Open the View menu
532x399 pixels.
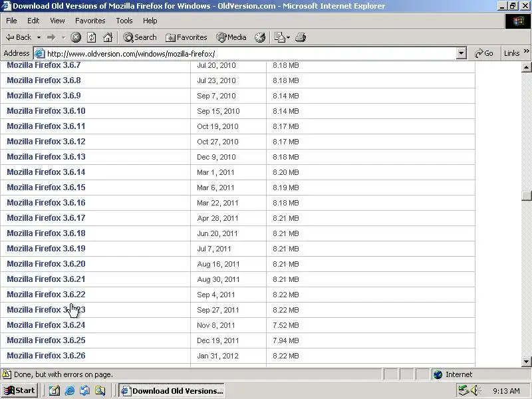coord(57,21)
